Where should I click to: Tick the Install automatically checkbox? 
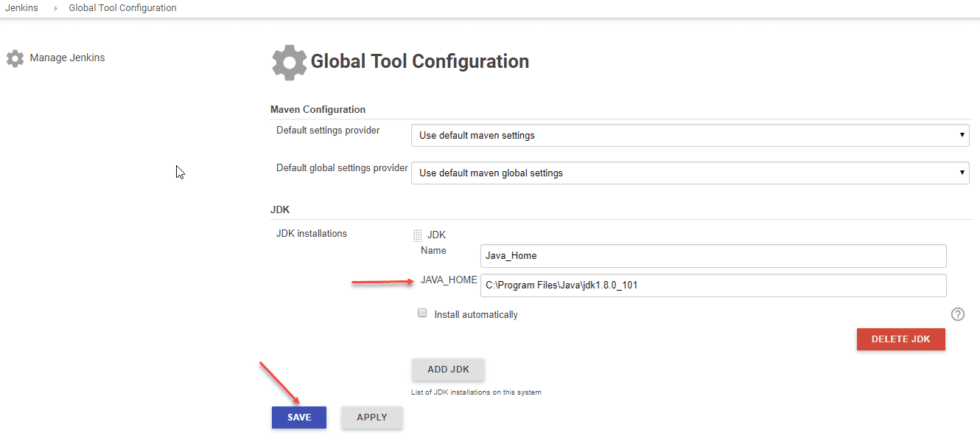(x=422, y=314)
